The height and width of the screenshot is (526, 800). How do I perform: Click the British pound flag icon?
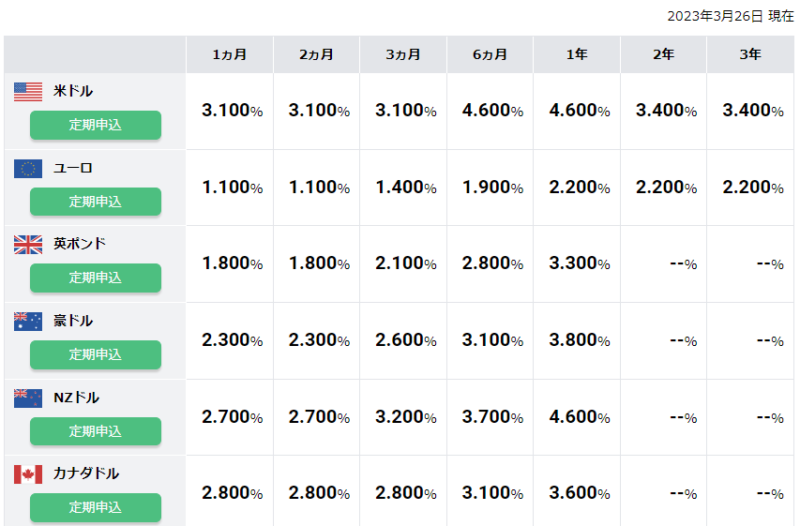[28, 244]
